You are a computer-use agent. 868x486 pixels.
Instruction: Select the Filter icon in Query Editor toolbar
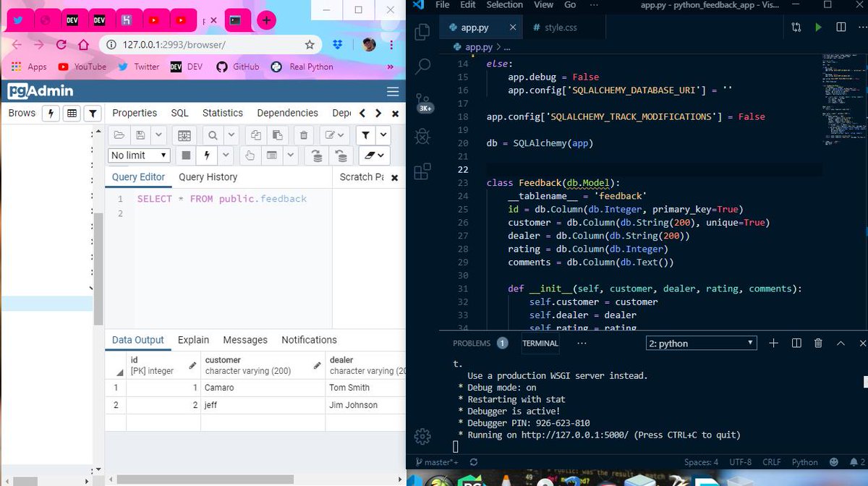pos(365,135)
